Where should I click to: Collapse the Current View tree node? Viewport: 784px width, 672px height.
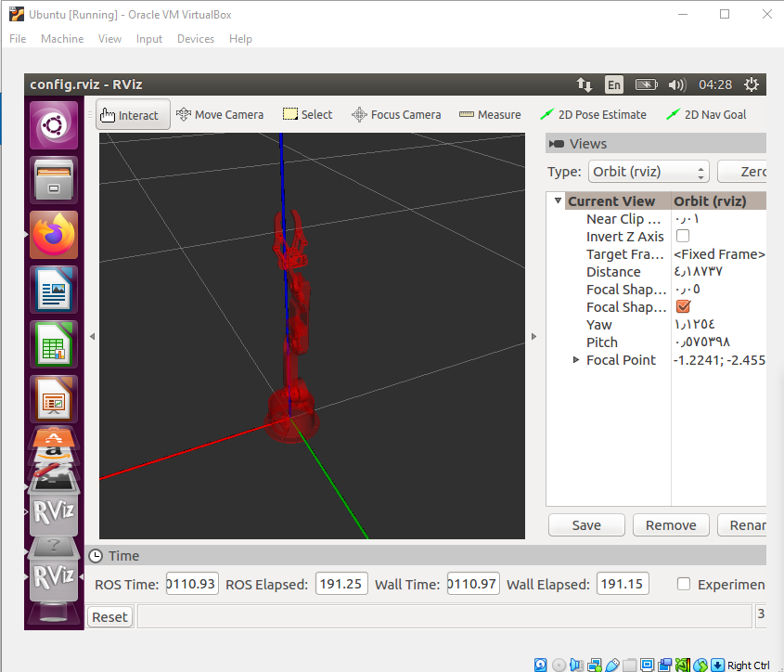coord(558,200)
